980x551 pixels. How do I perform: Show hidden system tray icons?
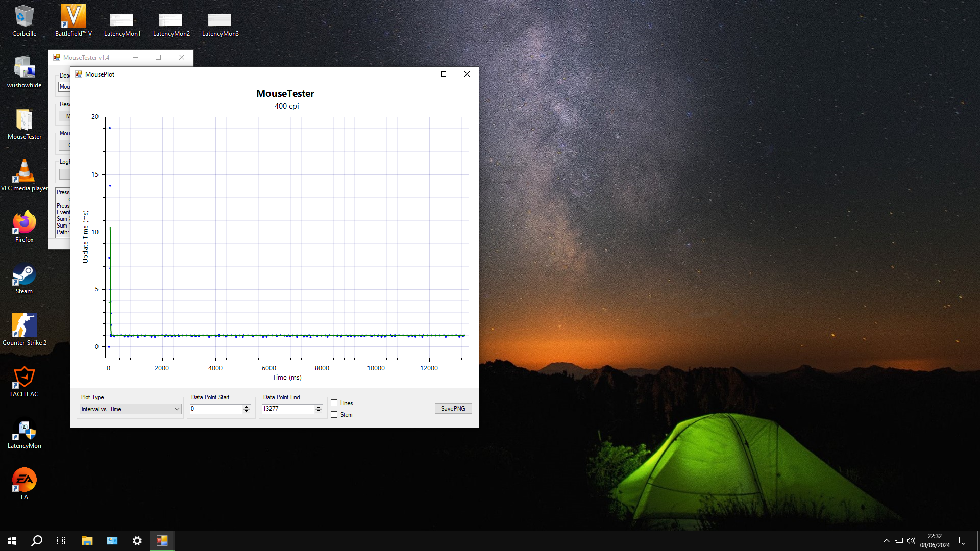coord(886,541)
